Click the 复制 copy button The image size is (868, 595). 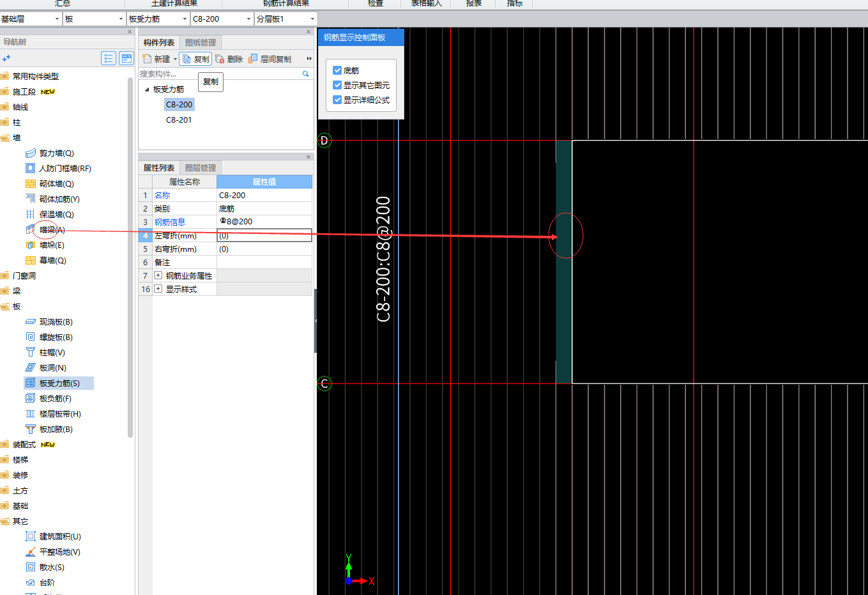click(x=195, y=59)
